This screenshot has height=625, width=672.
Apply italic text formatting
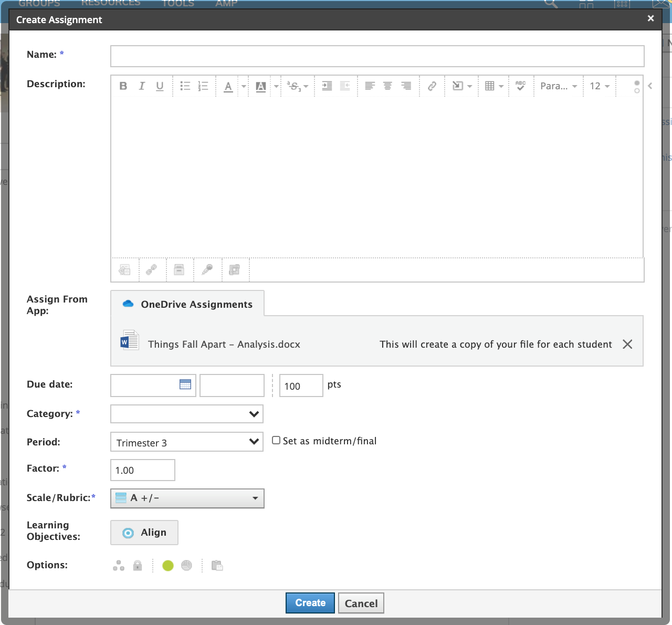pyautogui.click(x=142, y=86)
